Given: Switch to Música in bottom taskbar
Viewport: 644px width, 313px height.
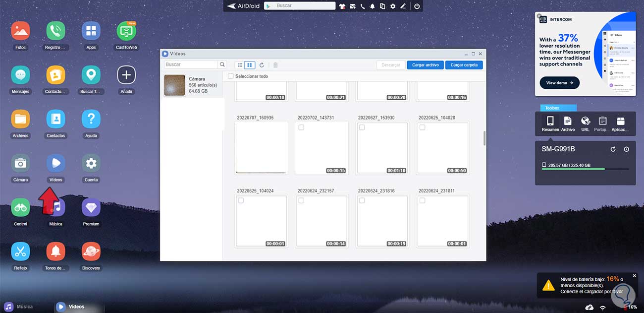Looking at the screenshot, I should click(x=19, y=307).
